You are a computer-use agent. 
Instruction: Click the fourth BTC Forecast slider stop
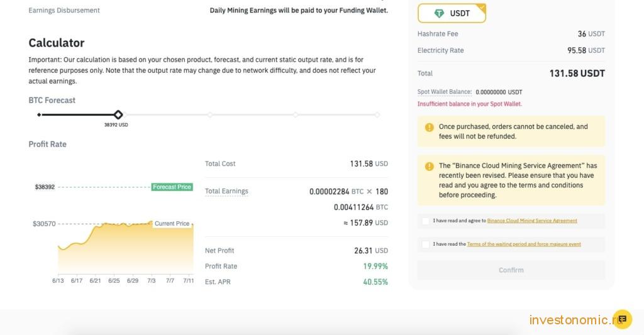pyautogui.click(x=296, y=115)
